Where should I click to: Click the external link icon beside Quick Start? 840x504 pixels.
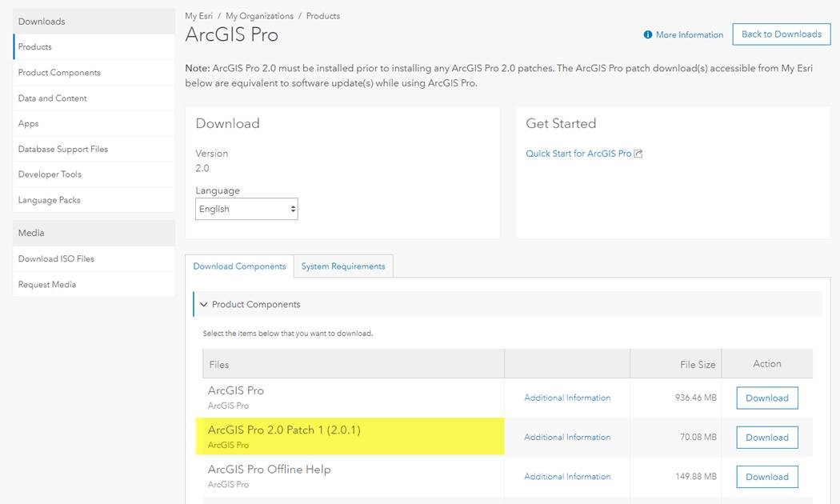pyautogui.click(x=638, y=154)
